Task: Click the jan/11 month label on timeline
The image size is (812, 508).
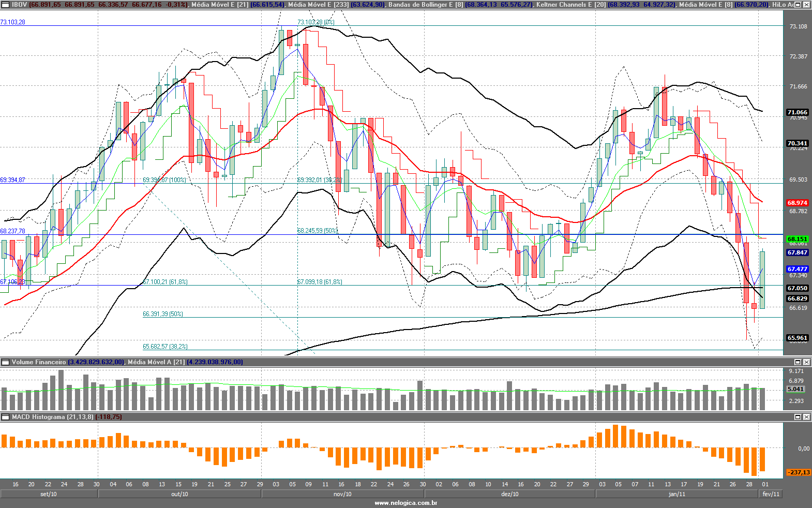Action: [x=677, y=494]
